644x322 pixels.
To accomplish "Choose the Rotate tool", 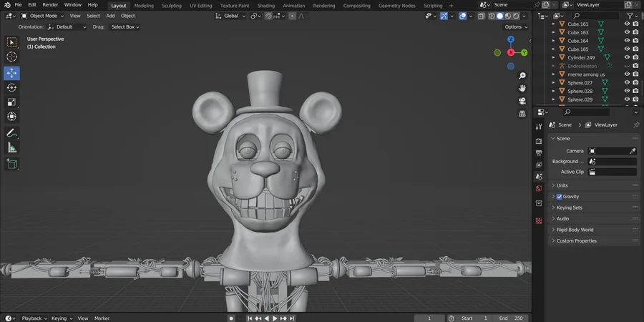I will pyautogui.click(x=12, y=87).
